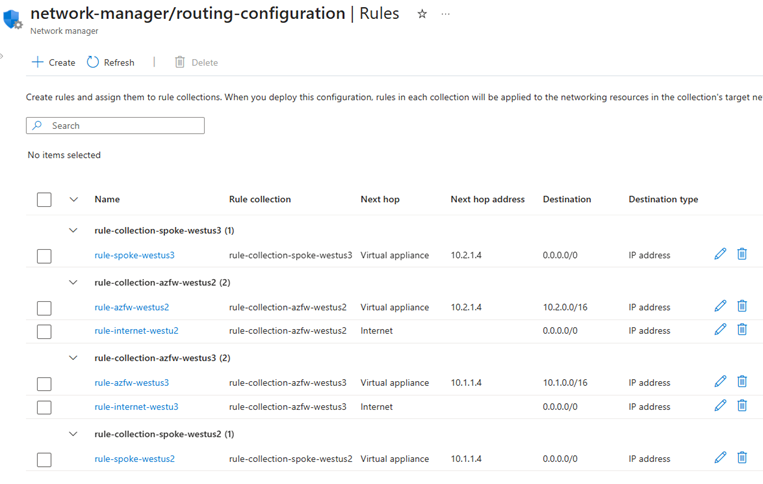Open the rule-azfw-westus3 link
The height and width of the screenshot is (484, 763).
[x=131, y=383]
